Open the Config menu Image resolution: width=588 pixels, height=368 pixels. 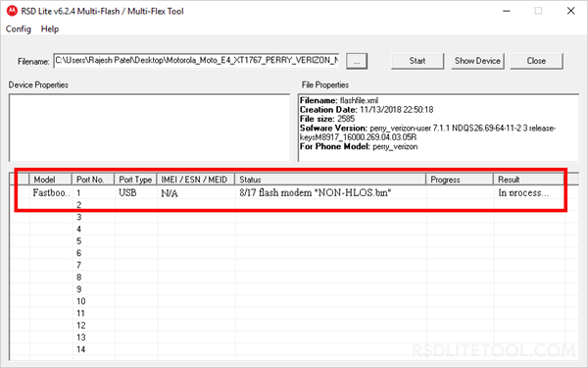pos(18,28)
